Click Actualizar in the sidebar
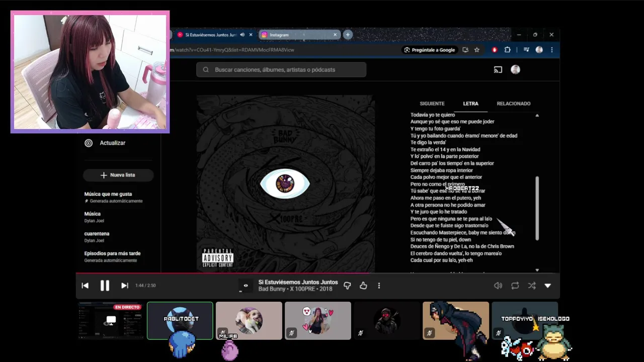Image resolution: width=644 pixels, height=362 pixels. pyautogui.click(x=112, y=143)
